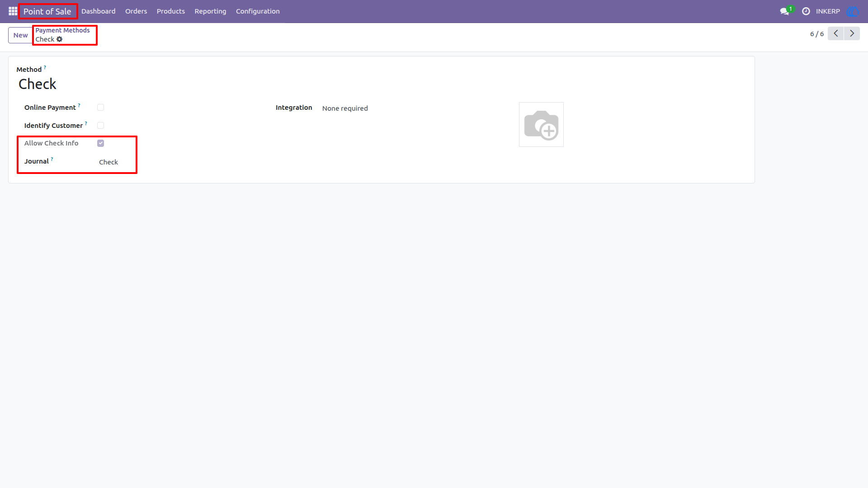Open the Orders menu

[x=136, y=11]
